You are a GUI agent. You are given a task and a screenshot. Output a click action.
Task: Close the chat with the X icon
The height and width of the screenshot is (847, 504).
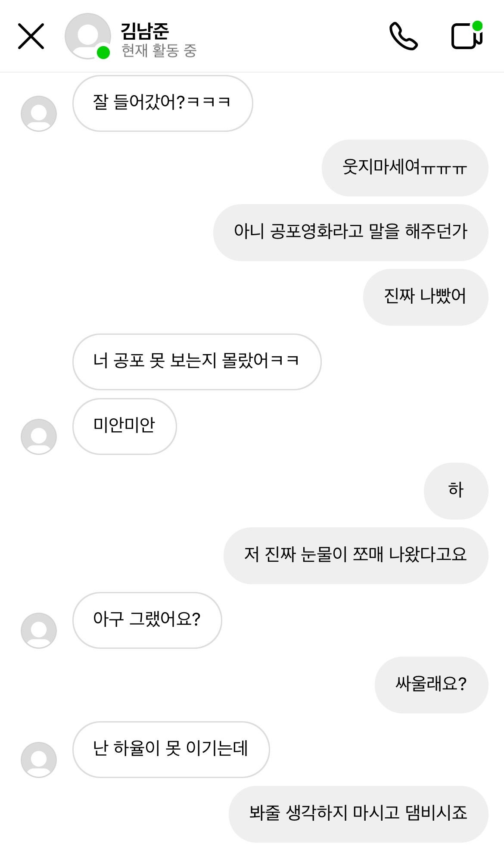[31, 36]
